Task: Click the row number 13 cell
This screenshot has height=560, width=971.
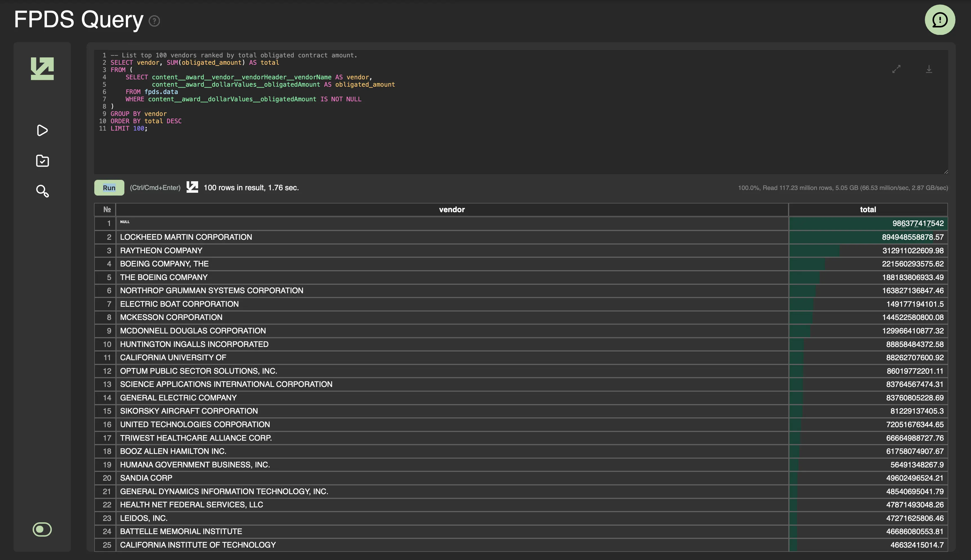Action: click(105, 384)
